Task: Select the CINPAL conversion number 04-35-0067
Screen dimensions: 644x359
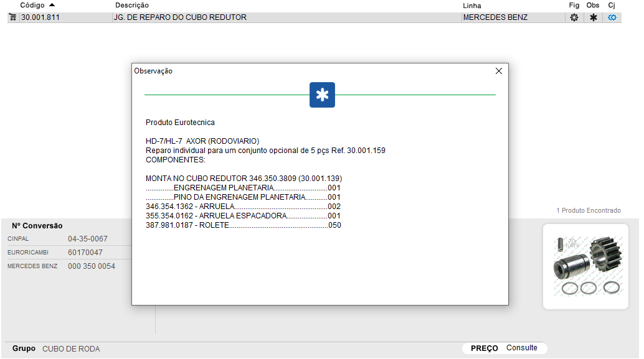Action: (x=88, y=239)
